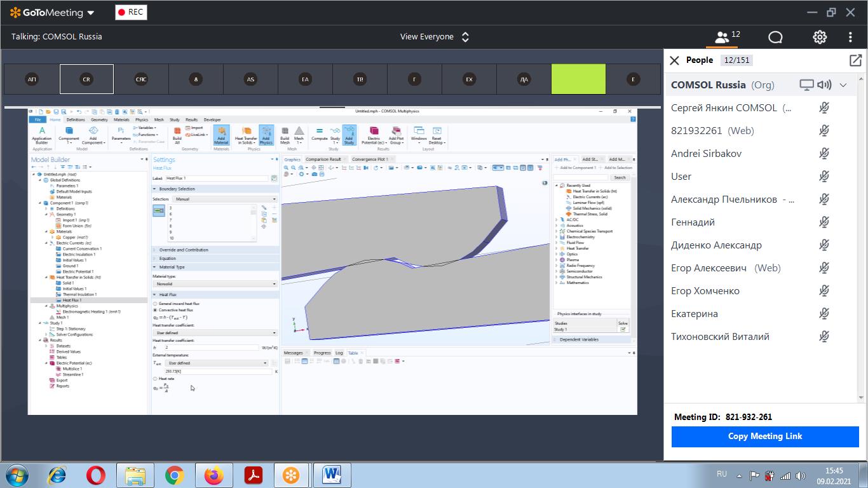Click the heat transfer coefficient h field

point(211,348)
